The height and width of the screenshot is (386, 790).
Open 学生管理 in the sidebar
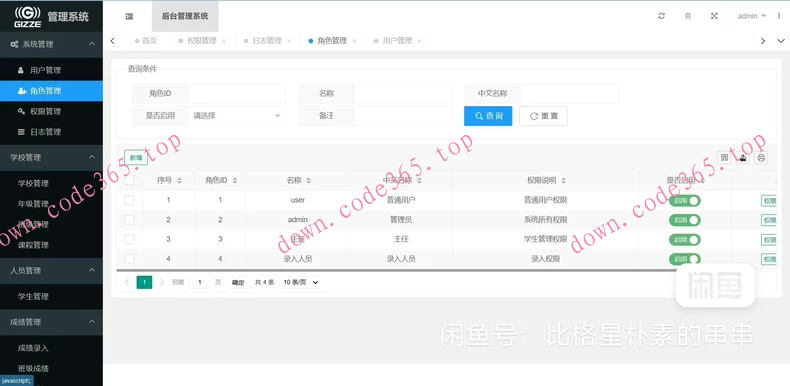(x=51, y=296)
